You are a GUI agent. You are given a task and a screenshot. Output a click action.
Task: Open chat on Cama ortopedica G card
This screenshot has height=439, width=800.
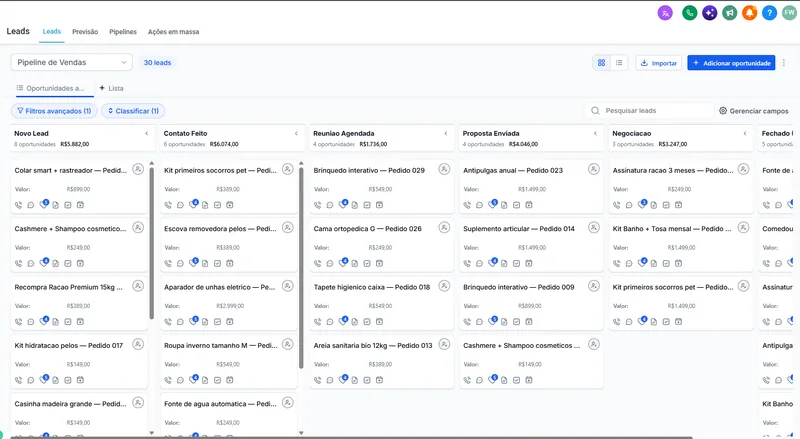[330, 263]
